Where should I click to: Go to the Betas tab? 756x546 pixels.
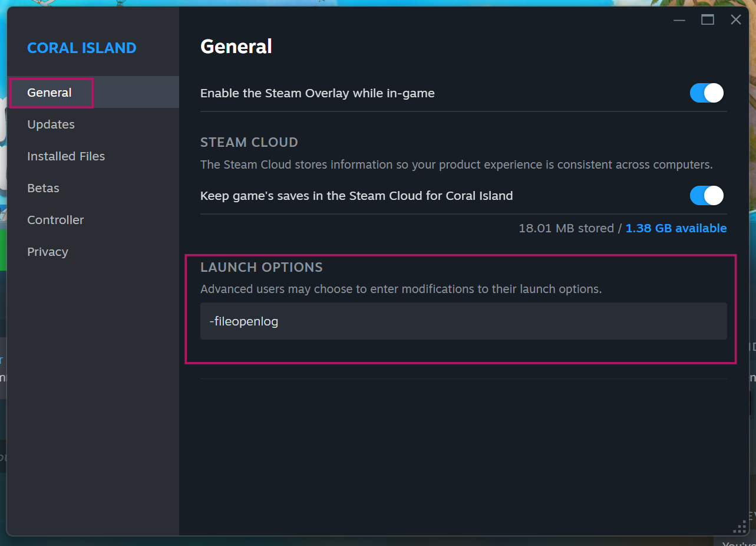tap(93, 188)
